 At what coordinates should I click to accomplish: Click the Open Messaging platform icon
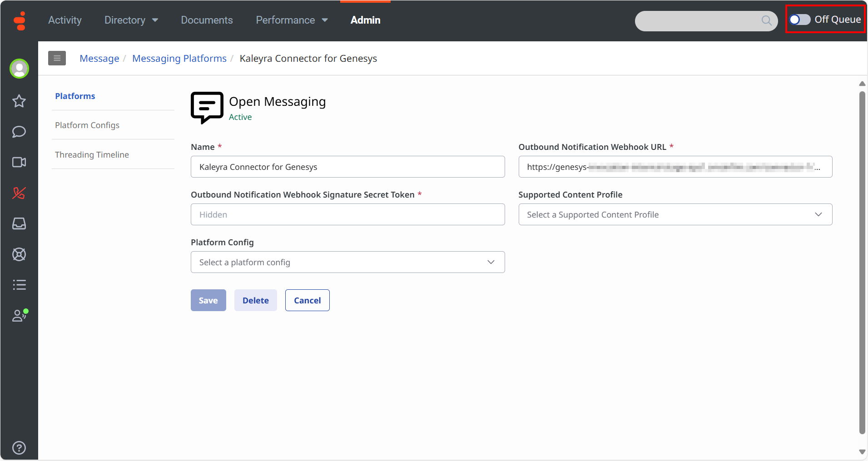tap(207, 108)
